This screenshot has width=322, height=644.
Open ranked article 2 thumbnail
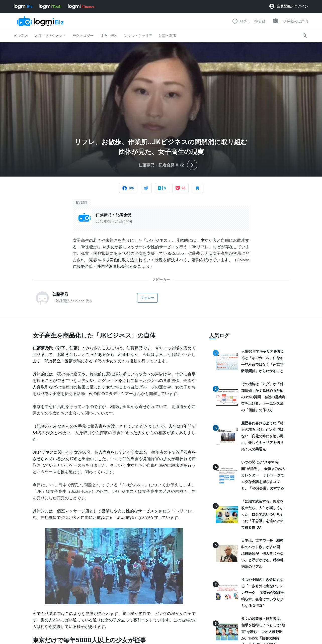(227, 397)
